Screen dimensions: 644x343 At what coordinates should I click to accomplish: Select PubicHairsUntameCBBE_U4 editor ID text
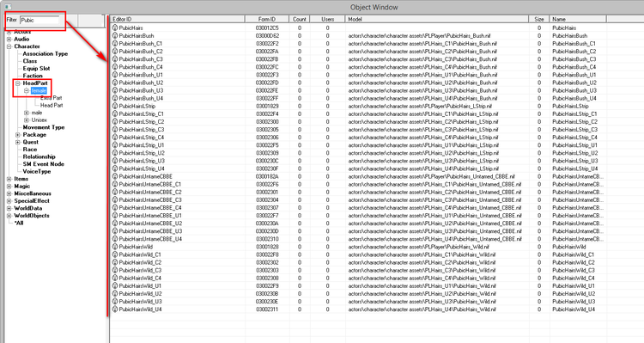[x=151, y=239]
